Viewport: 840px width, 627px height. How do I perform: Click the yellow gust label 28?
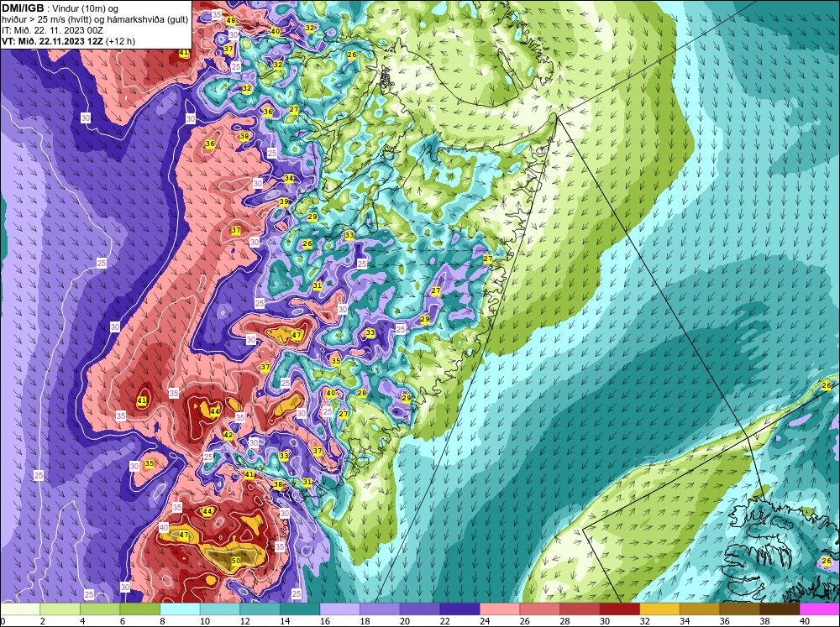362,393
